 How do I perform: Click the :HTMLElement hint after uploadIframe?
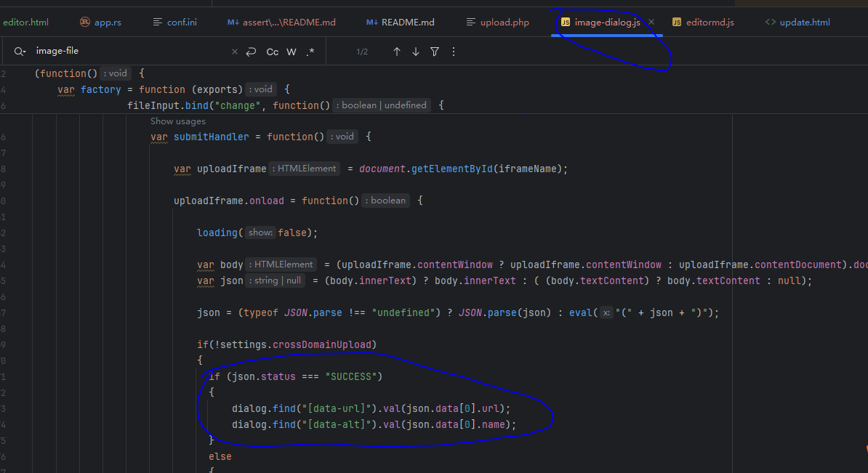coord(305,169)
